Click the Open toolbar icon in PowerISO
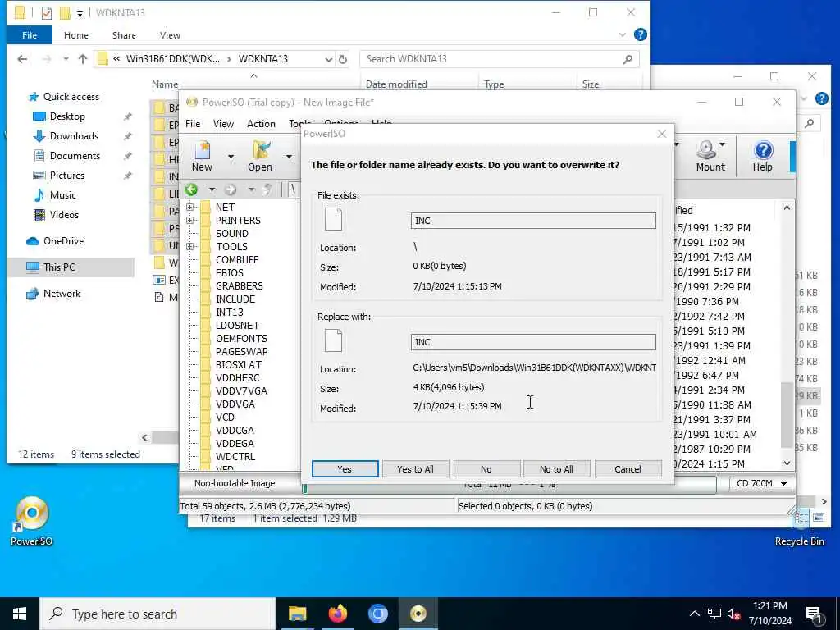Screen dimensions: 840x630 [260, 156]
